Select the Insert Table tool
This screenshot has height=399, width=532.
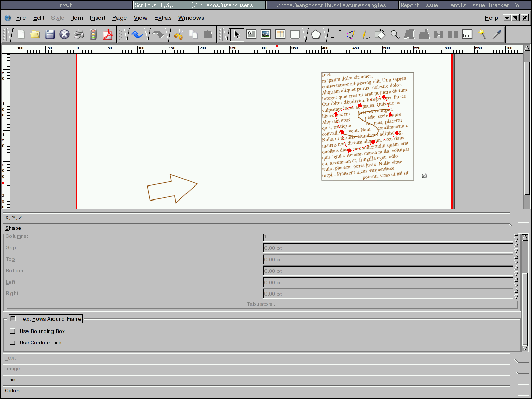tap(281, 35)
